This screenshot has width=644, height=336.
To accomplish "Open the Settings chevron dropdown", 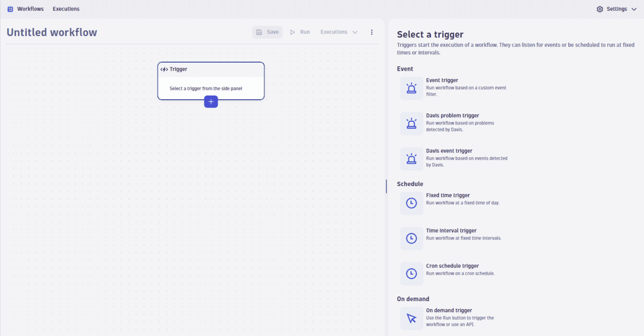I will (x=635, y=9).
